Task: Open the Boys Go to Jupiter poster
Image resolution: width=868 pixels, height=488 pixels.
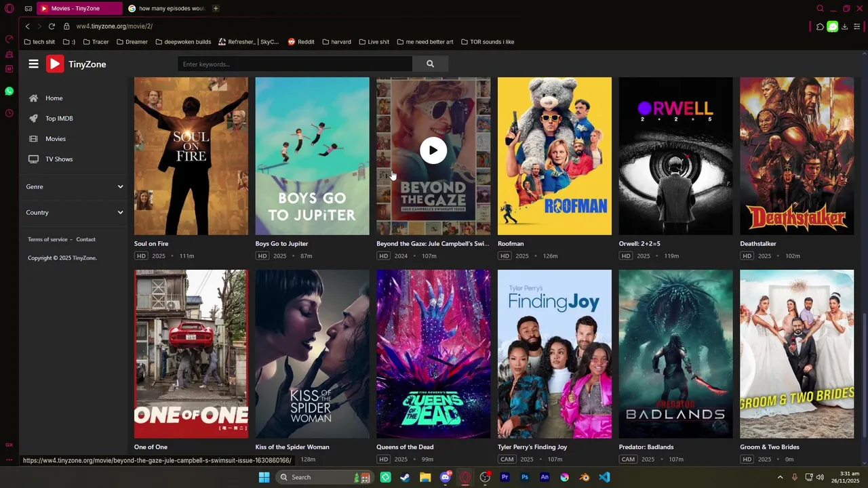Action: 312,156
